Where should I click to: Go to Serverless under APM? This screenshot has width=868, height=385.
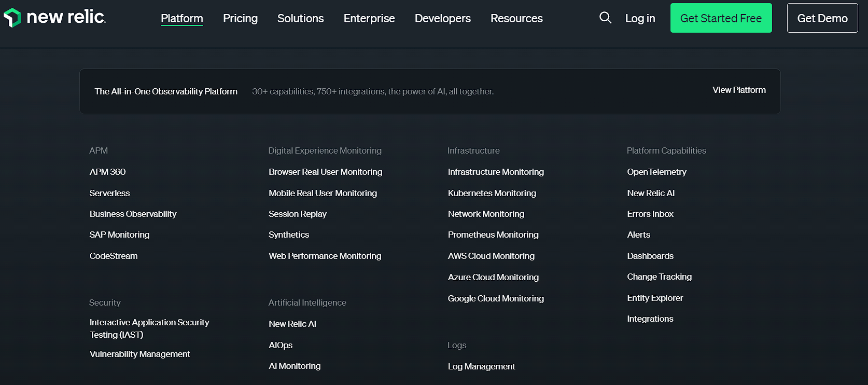tap(109, 193)
